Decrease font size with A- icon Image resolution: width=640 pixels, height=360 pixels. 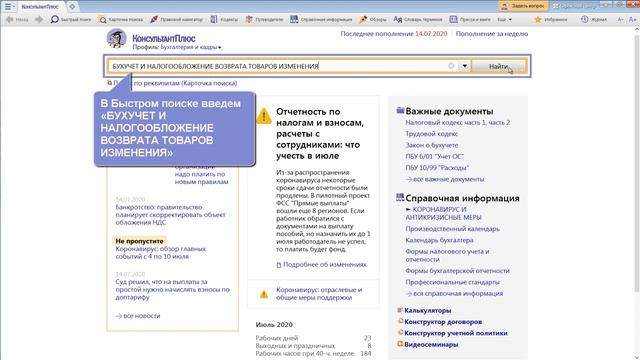point(620,19)
